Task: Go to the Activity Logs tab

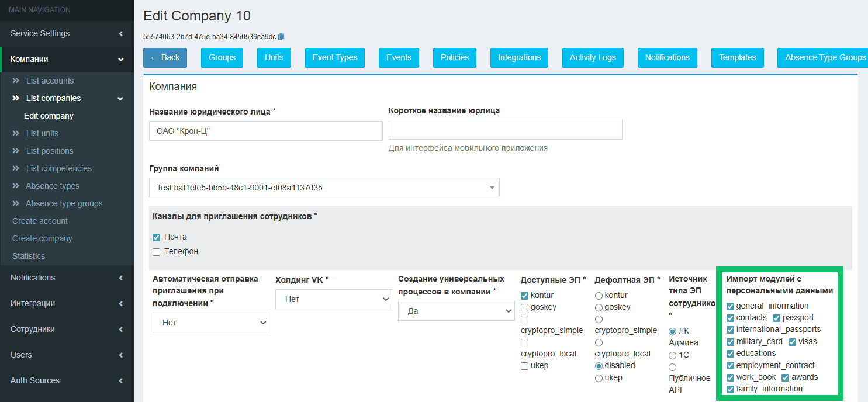Action: tap(593, 57)
